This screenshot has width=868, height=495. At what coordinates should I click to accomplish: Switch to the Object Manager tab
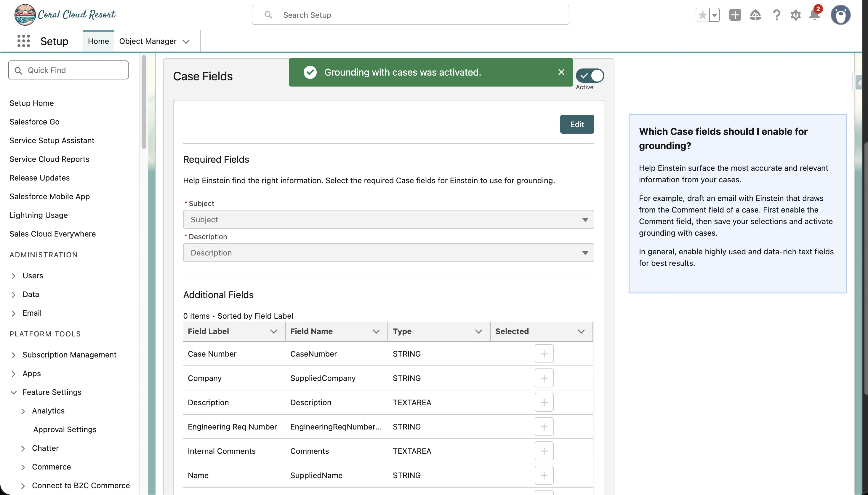148,41
